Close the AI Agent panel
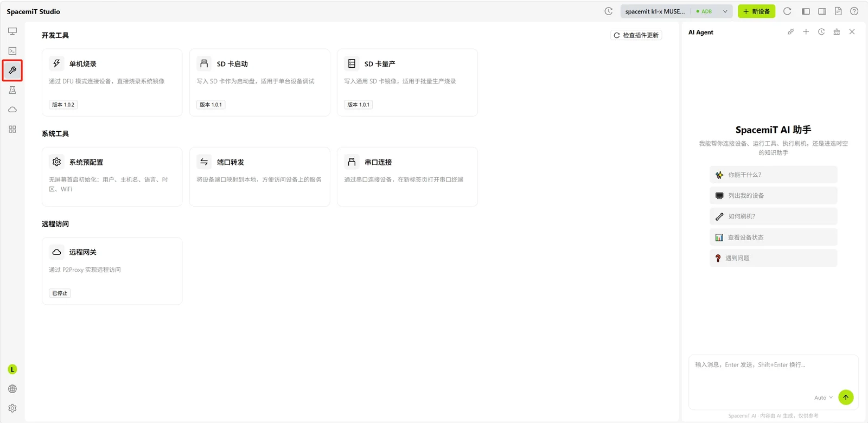Image resolution: width=868 pixels, height=423 pixels. [x=852, y=32]
